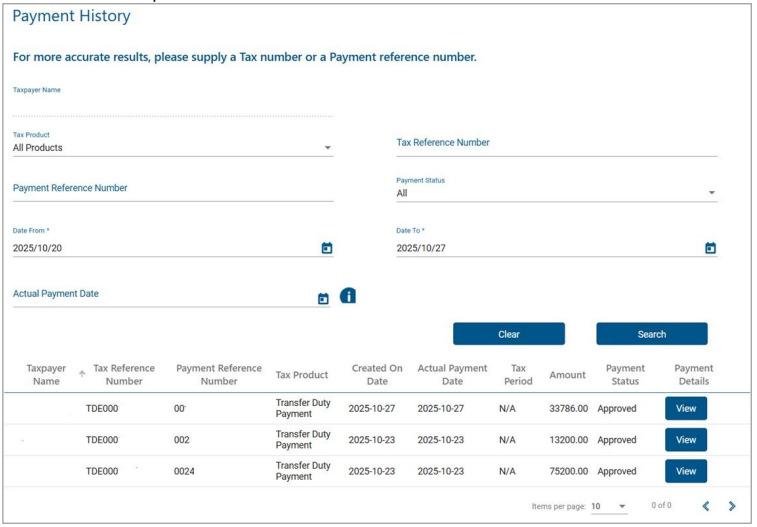Go to the previous page of results

(706, 506)
